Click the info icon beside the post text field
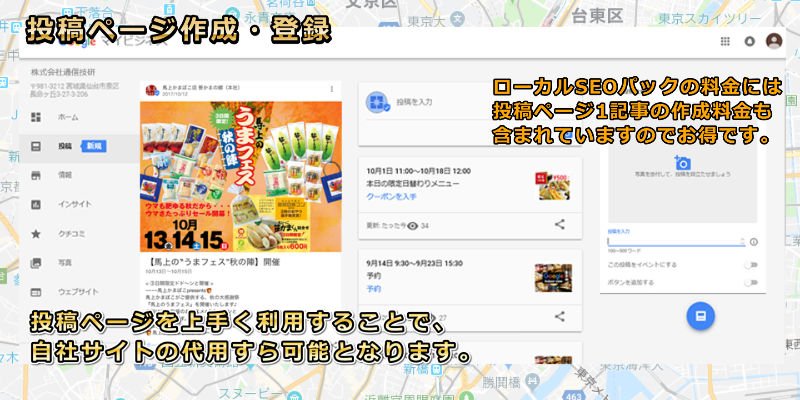Screen dimensions: 800x400 pos(754,242)
